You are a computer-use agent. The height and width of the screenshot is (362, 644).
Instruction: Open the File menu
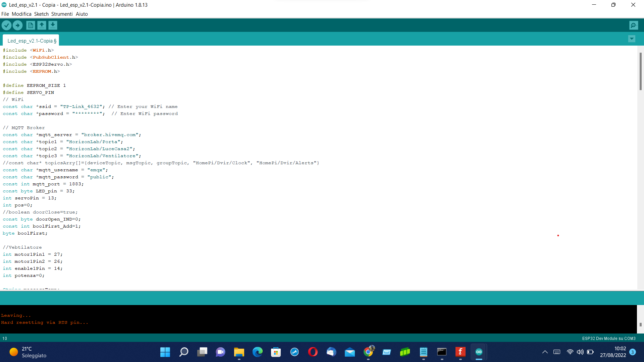pos(5,14)
